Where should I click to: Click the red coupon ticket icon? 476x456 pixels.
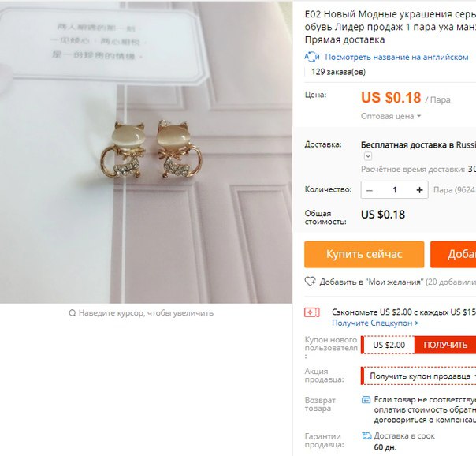click(312, 312)
